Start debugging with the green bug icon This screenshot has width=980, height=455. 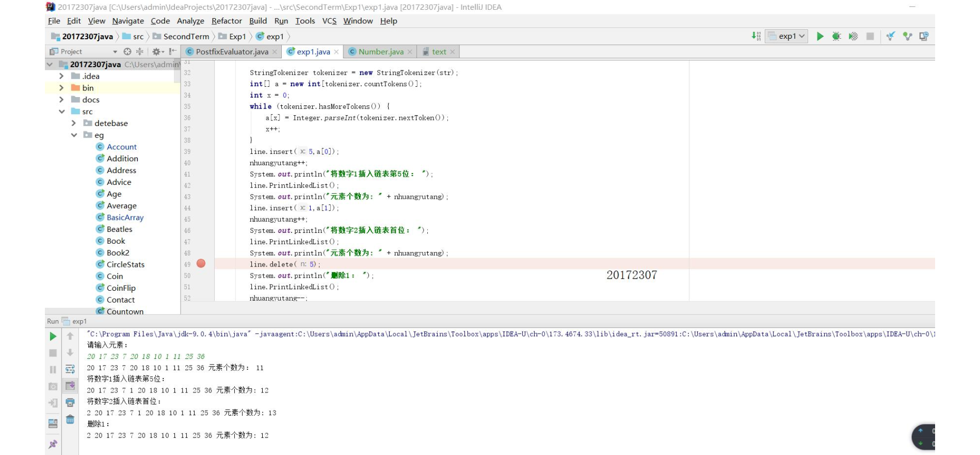point(837,36)
